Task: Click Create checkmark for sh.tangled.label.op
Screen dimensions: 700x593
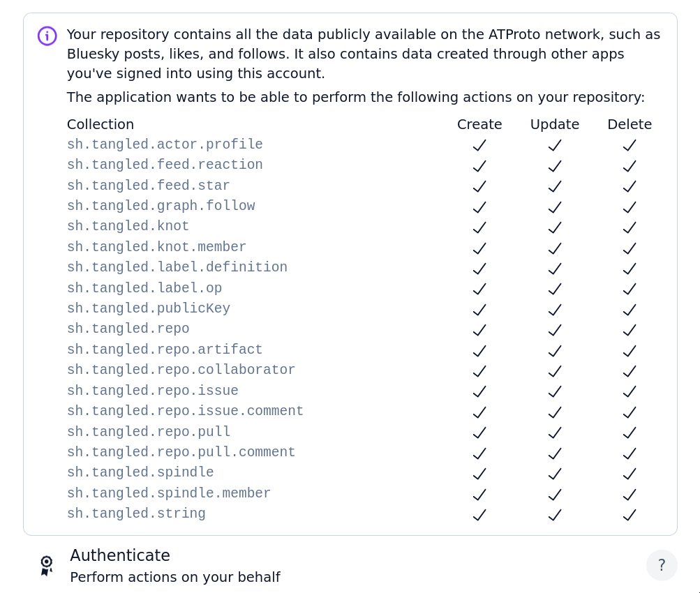Action: click(x=479, y=289)
